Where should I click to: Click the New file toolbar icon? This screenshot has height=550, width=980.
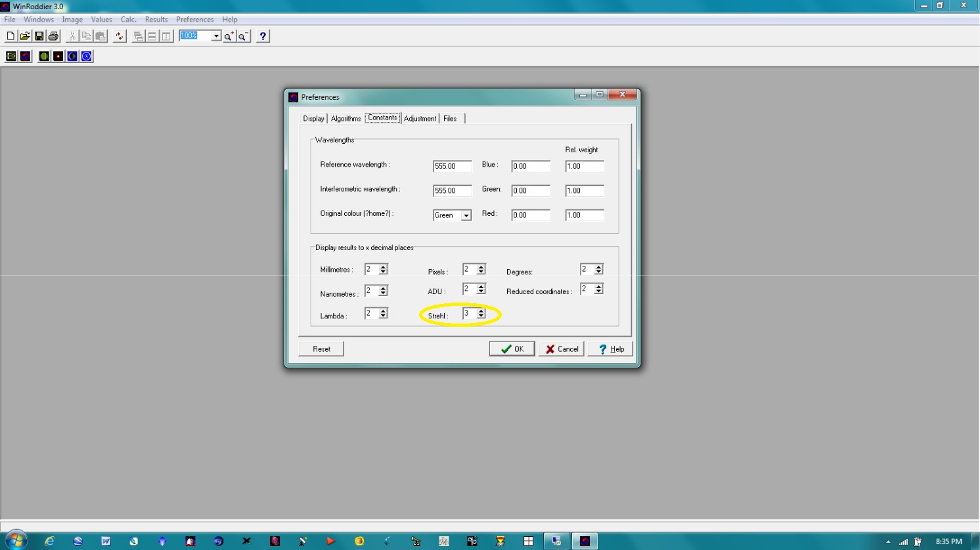point(11,36)
